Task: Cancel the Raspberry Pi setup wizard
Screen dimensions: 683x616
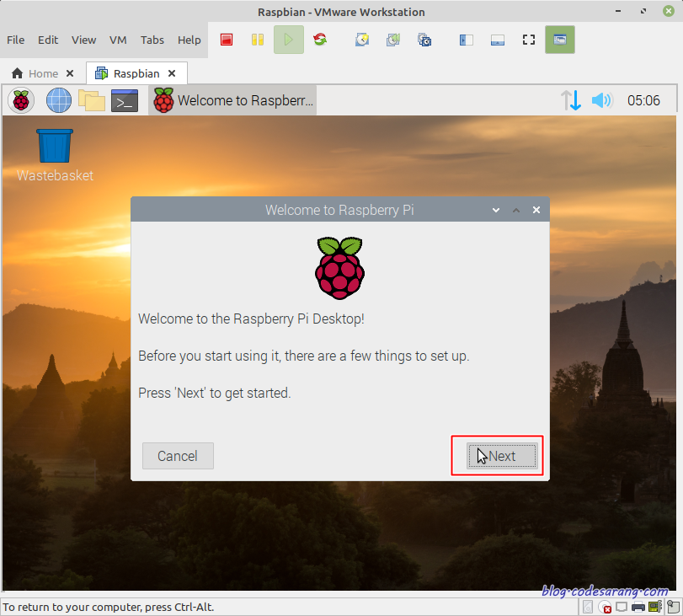Action: click(x=178, y=456)
